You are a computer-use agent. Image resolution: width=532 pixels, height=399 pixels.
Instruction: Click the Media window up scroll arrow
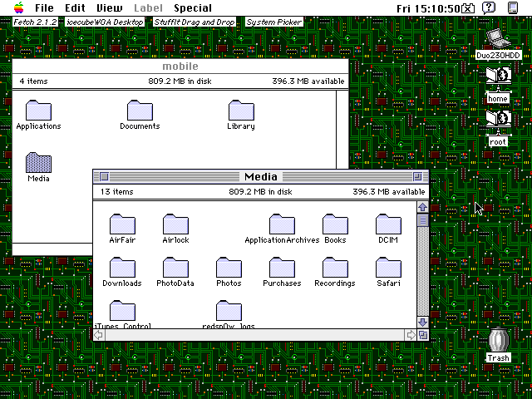[423, 207]
